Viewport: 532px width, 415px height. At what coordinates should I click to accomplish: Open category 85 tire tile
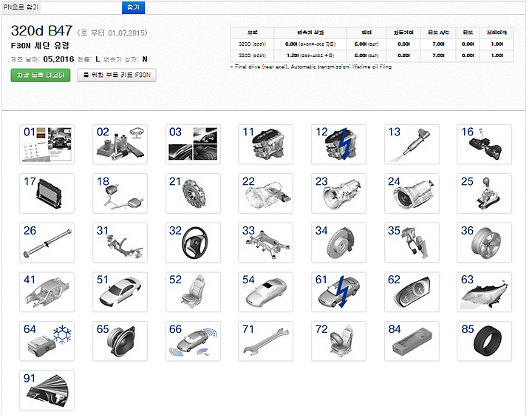(x=484, y=341)
